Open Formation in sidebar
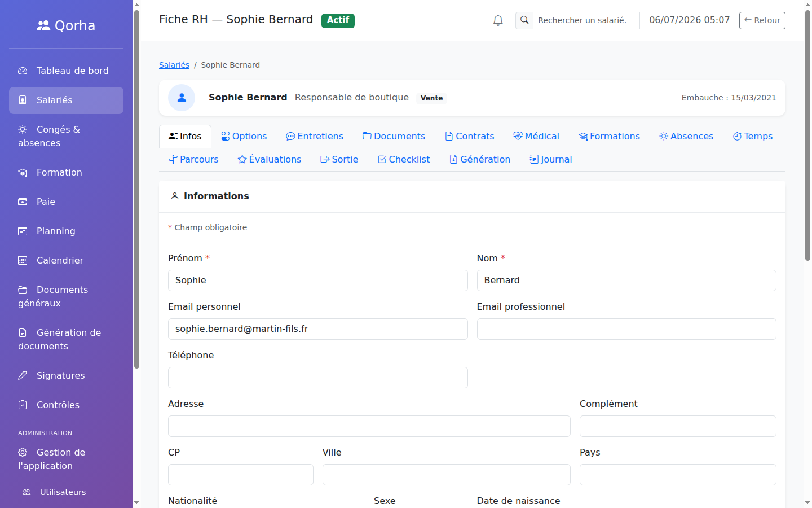Image resolution: width=812 pixels, height=508 pixels. click(x=66, y=173)
